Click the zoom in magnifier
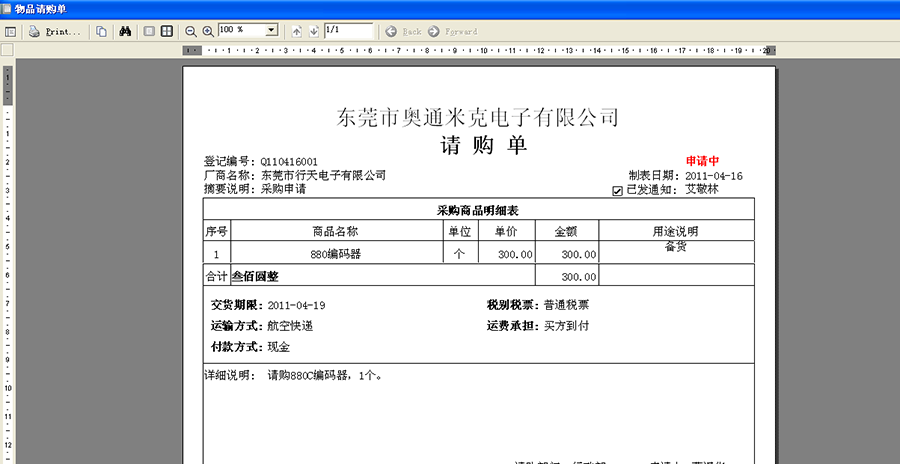 coord(208,32)
